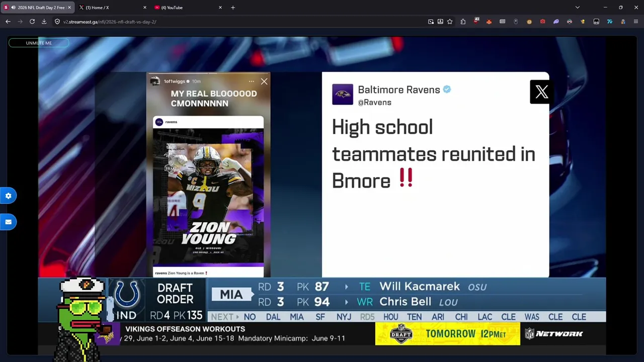Click the blue envelope contact button on left
This screenshot has width=644, height=362.
[x=8, y=222]
